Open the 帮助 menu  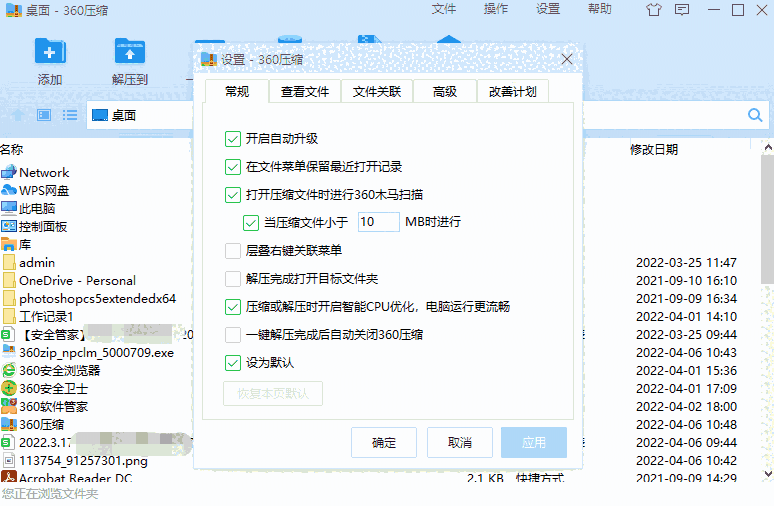600,9
